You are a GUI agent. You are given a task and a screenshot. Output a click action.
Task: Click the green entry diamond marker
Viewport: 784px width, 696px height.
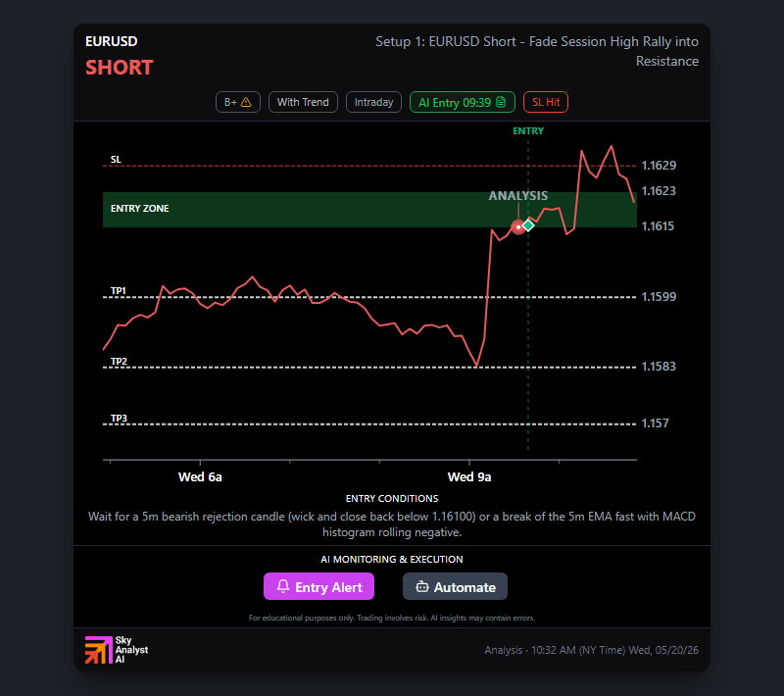[x=528, y=225]
